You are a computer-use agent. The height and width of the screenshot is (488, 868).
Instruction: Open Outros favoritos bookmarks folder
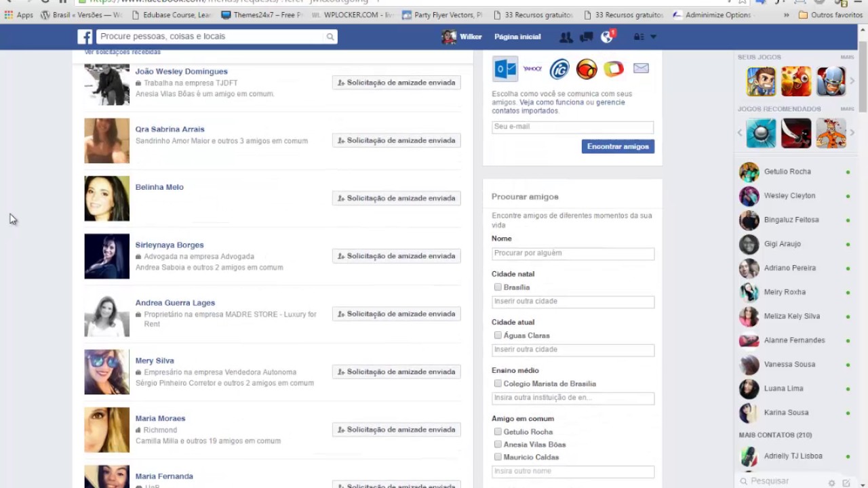coord(830,14)
